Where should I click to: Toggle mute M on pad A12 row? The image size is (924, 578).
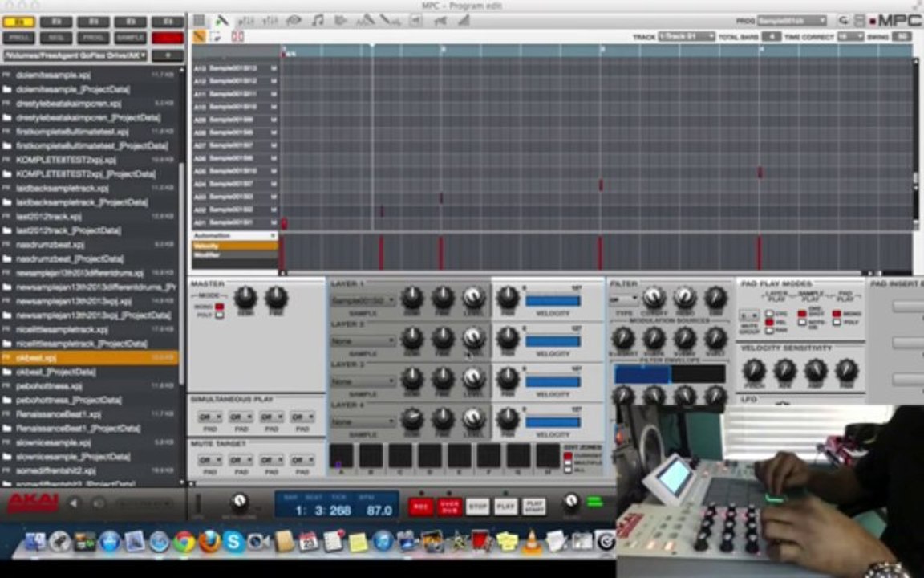(x=274, y=81)
